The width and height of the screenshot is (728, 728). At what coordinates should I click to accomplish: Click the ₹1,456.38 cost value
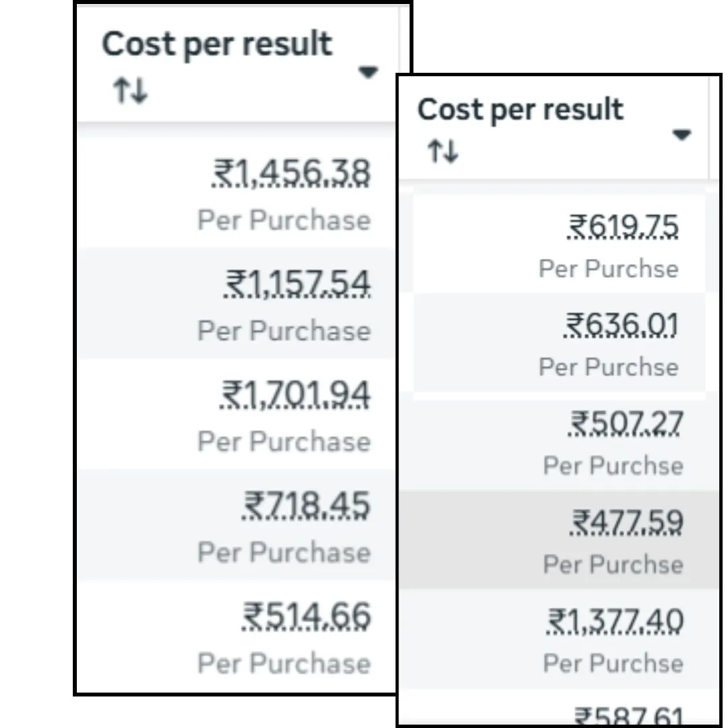click(x=292, y=173)
